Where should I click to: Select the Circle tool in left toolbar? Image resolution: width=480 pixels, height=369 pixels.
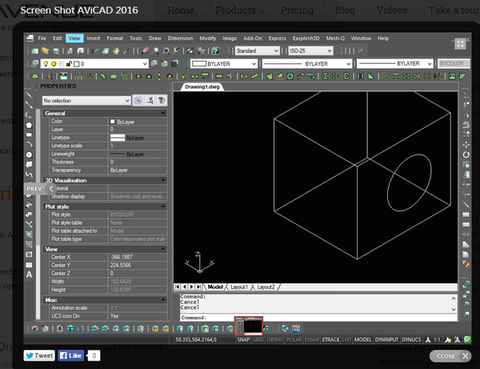pyautogui.click(x=29, y=155)
